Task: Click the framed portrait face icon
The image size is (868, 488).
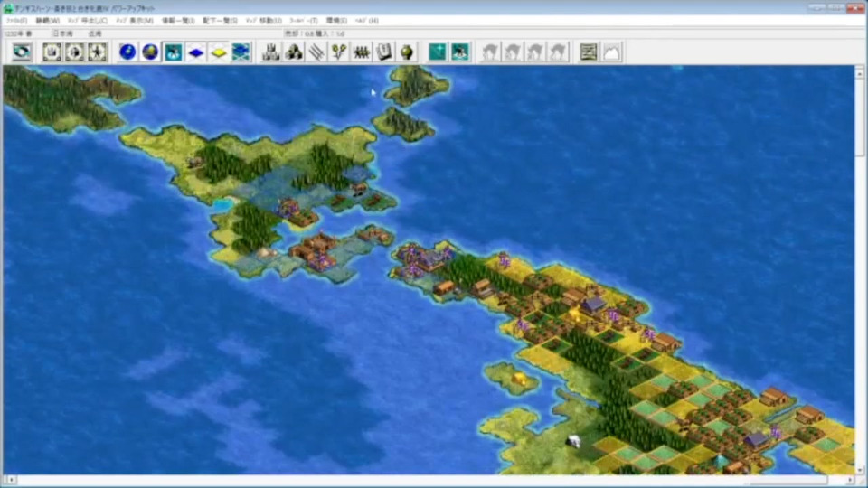Action: click(75, 52)
